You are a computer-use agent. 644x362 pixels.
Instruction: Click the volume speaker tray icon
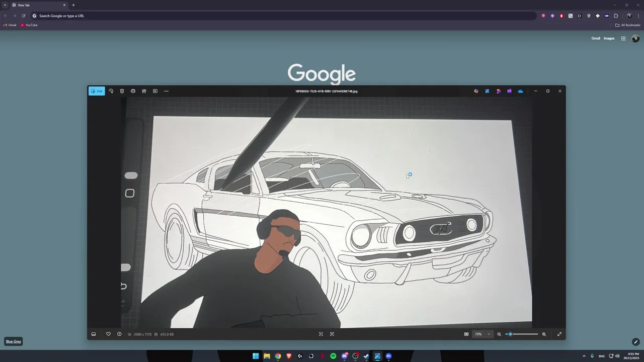[617, 356]
